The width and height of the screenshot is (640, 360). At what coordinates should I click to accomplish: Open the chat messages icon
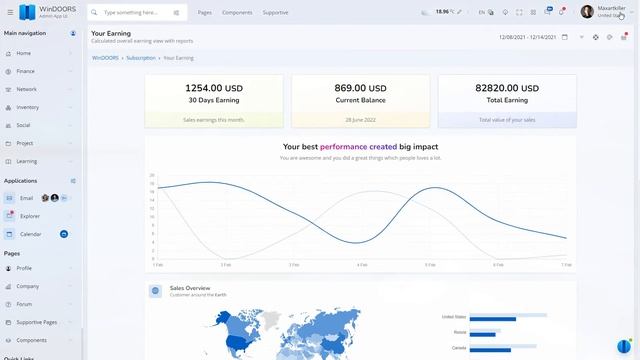(x=548, y=11)
